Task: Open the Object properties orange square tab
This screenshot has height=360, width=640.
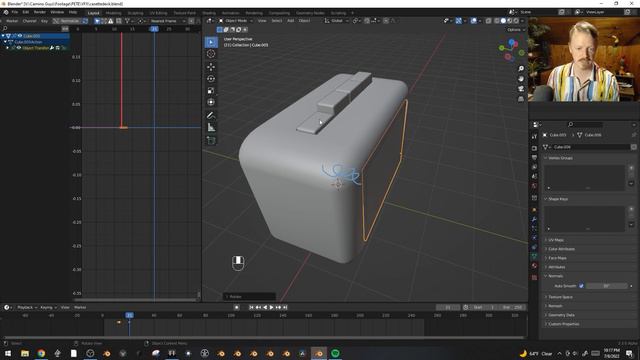Action: pyautogui.click(x=534, y=210)
